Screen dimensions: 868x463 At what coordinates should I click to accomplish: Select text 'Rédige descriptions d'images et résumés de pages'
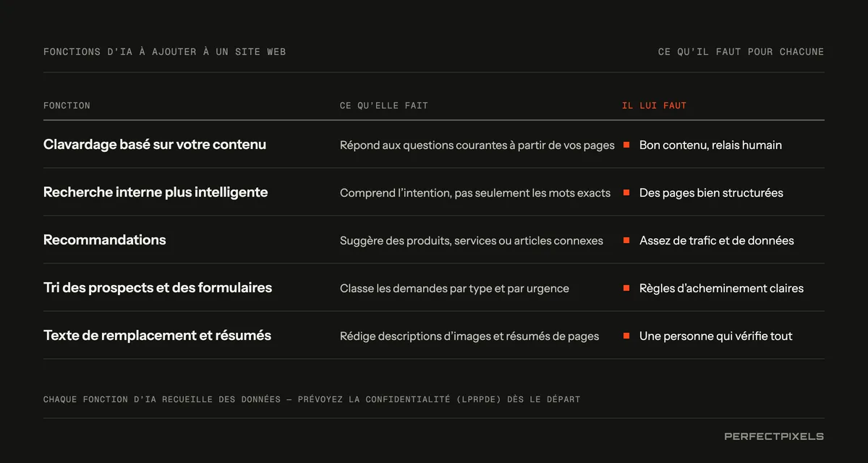coord(469,336)
